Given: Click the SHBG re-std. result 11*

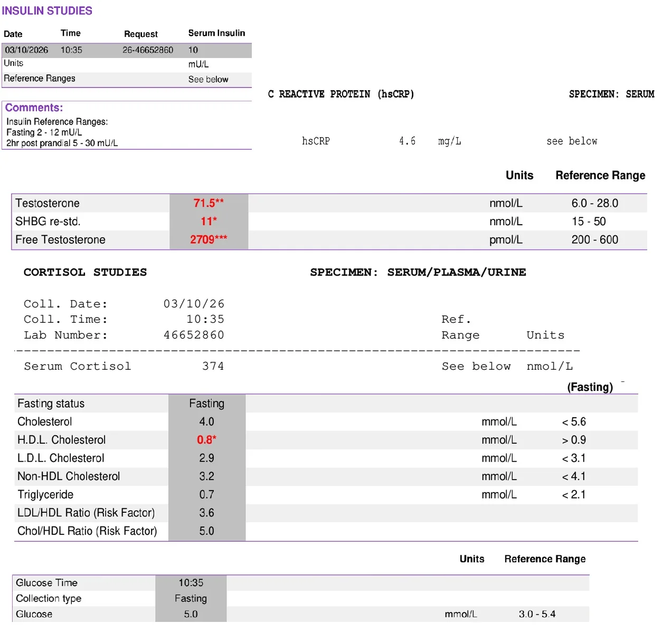Looking at the screenshot, I should pyautogui.click(x=209, y=222).
